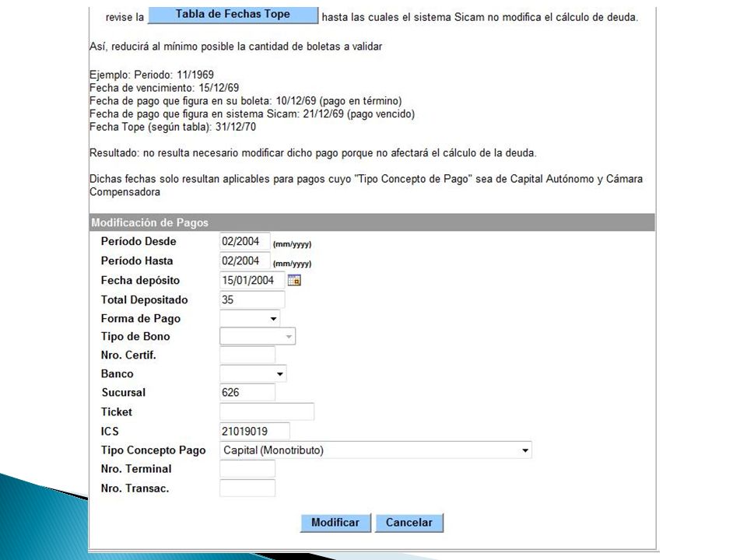This screenshot has height=560, width=747.
Task: Click the Sucursal field with 626
Action: click(247, 392)
